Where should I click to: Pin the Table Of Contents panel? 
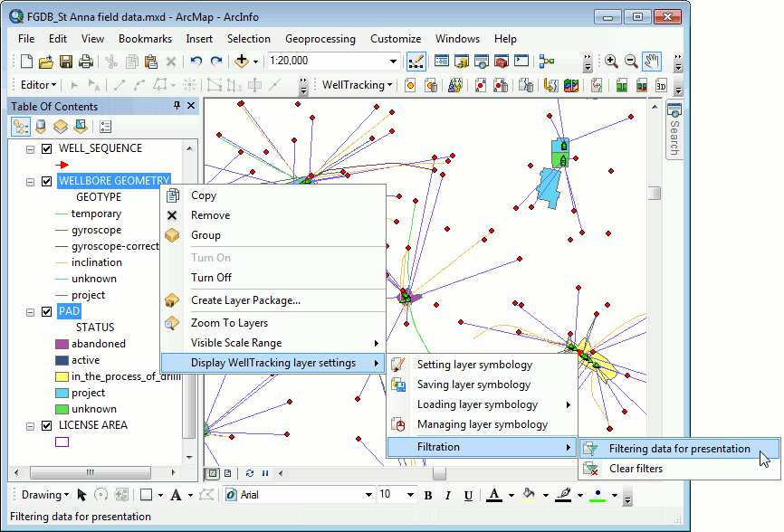[177, 105]
